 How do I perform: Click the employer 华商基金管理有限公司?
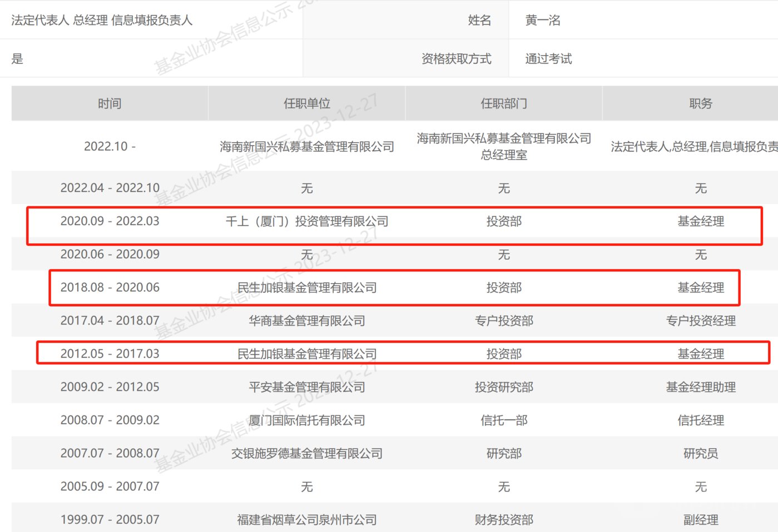pyautogui.click(x=307, y=321)
